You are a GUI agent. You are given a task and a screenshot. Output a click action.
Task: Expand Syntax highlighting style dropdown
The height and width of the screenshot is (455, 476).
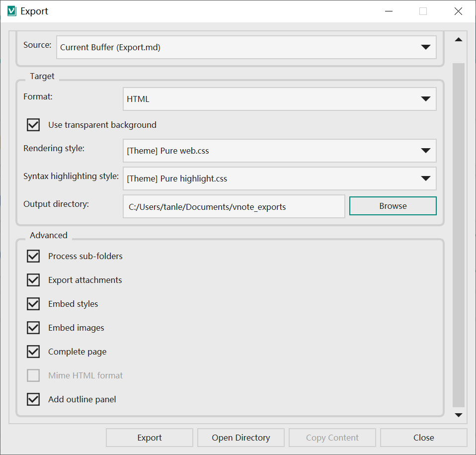280,179
